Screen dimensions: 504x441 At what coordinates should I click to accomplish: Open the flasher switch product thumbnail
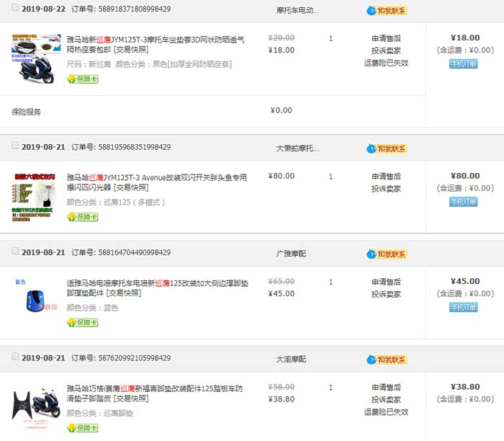(33, 197)
